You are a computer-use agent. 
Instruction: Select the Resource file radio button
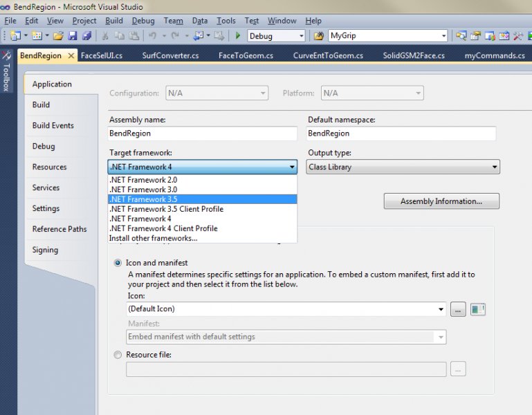[x=117, y=355]
